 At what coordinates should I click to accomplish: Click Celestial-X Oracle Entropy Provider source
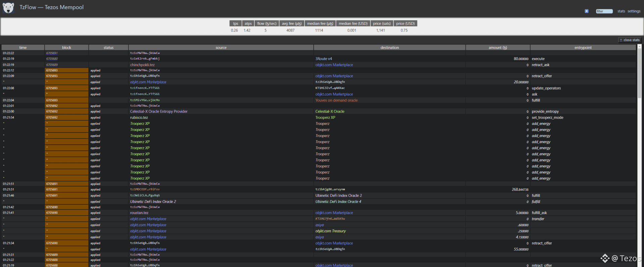pyautogui.click(x=159, y=111)
